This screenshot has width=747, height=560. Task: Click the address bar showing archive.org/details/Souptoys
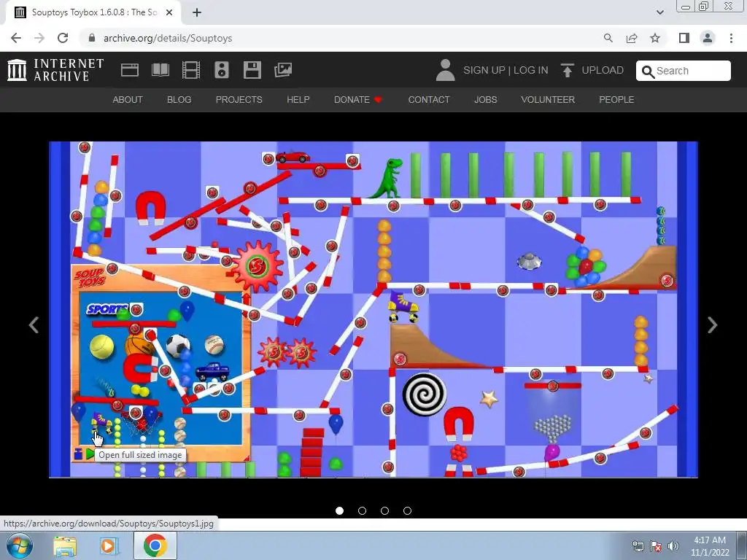click(x=343, y=38)
